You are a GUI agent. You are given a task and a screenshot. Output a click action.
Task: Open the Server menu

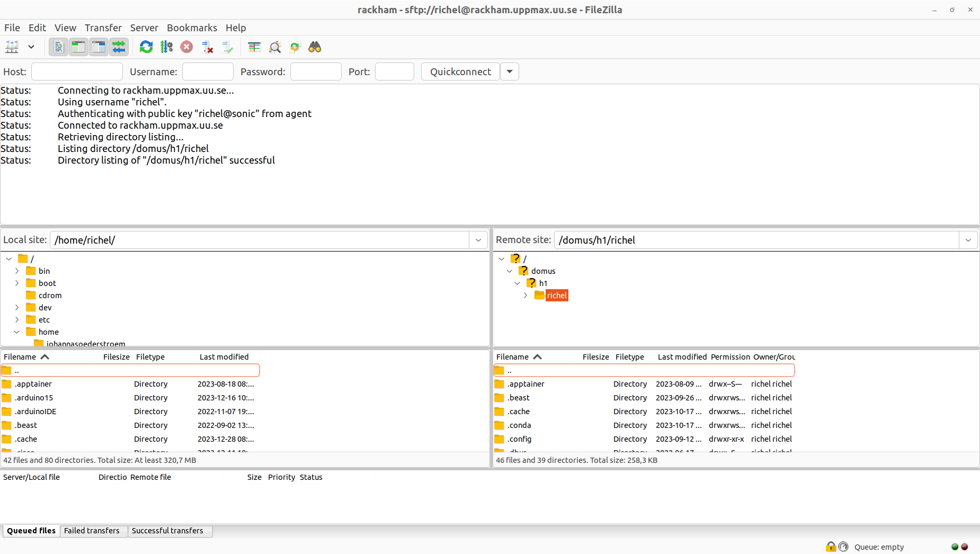coord(144,28)
